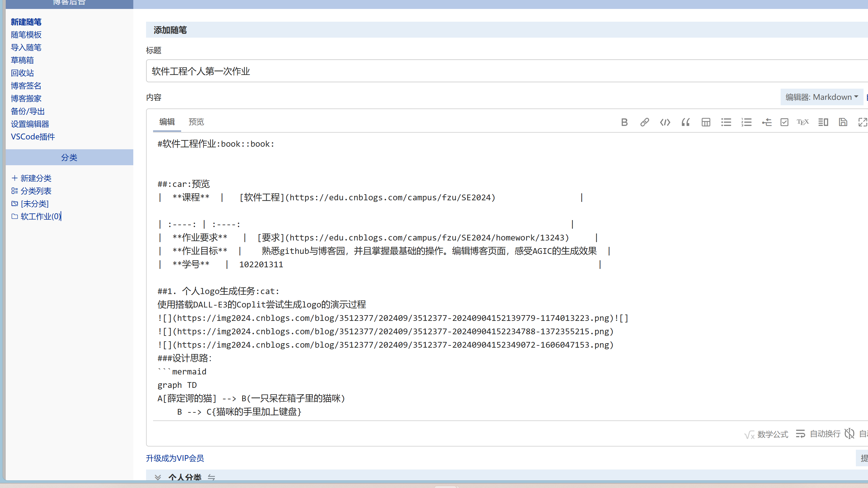Click the '```mermaid' line in editor
The width and height of the screenshot is (868, 488).
pyautogui.click(x=182, y=372)
